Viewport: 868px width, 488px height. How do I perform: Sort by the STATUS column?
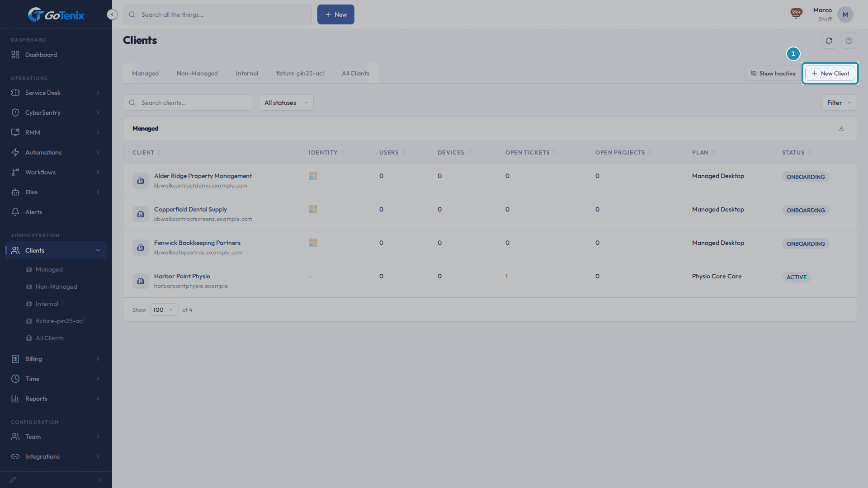pos(797,152)
